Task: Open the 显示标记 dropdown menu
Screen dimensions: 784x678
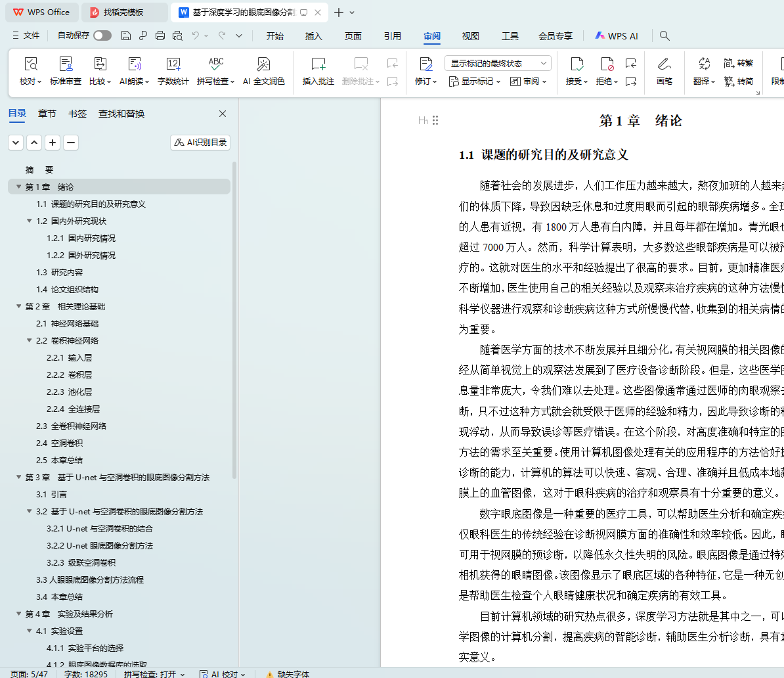Action: pyautogui.click(x=474, y=81)
